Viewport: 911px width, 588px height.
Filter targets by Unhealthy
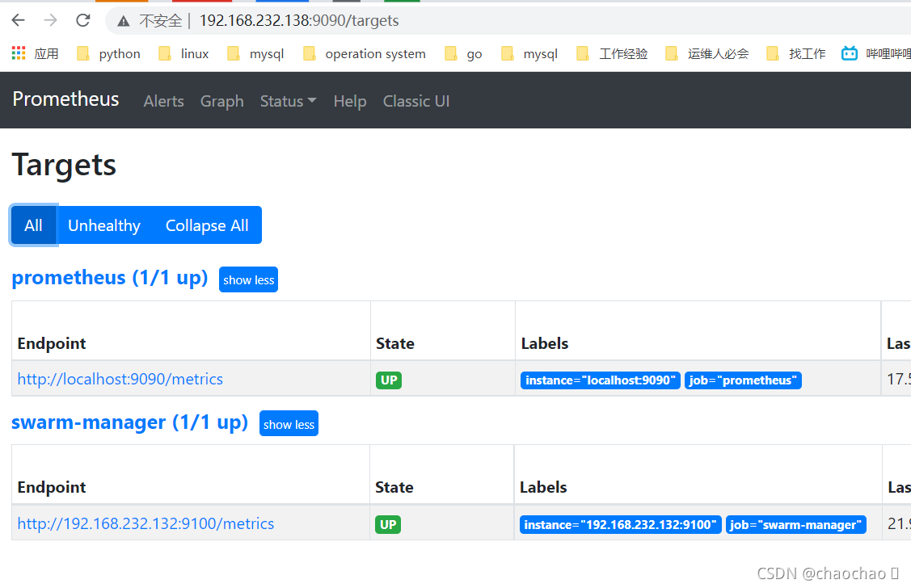pyautogui.click(x=104, y=225)
